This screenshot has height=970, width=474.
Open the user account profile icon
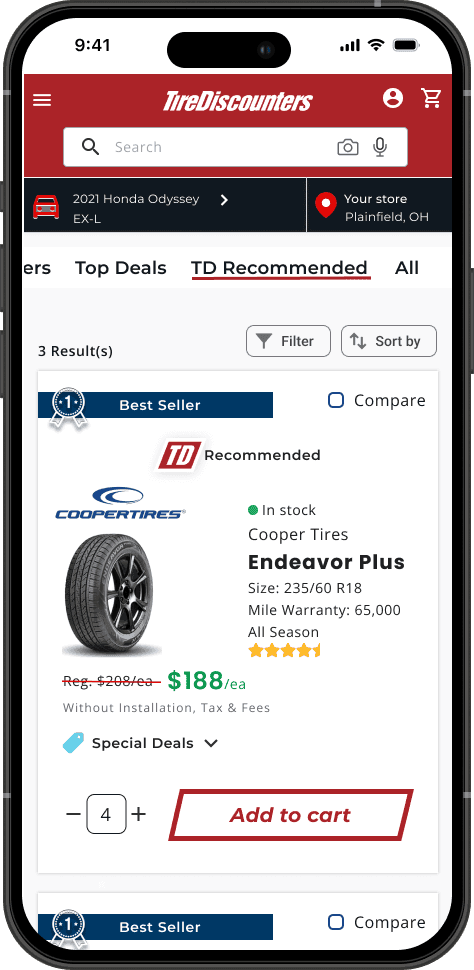click(x=393, y=98)
